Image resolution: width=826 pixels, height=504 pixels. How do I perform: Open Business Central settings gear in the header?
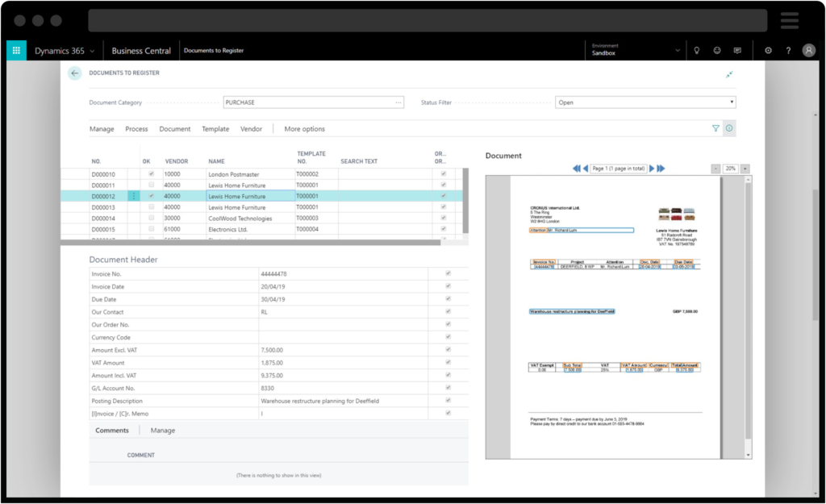tap(769, 50)
